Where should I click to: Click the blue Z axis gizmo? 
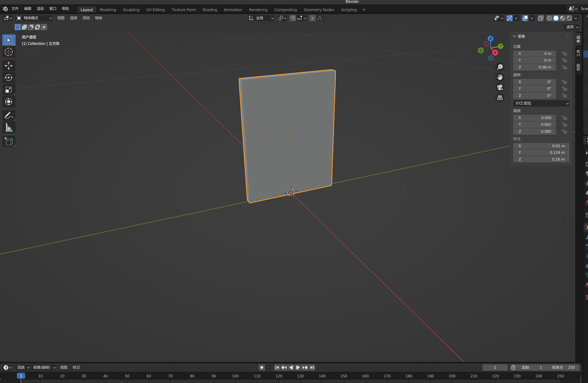pyautogui.click(x=491, y=39)
